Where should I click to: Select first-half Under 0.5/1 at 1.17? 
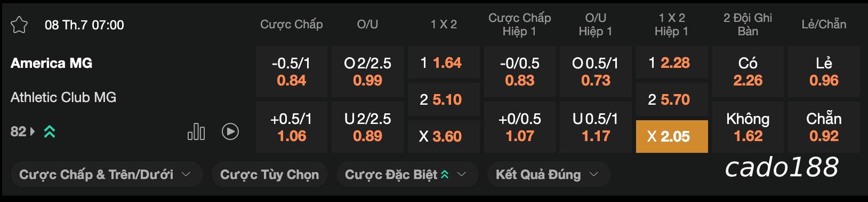596,127
